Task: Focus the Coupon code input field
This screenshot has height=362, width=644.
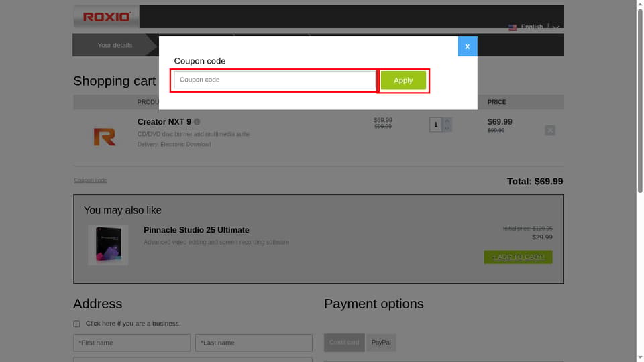Action: click(x=275, y=80)
